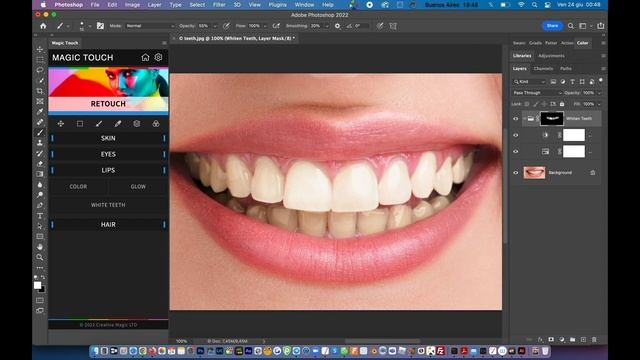Screen dimensions: 640x360
Task: Click the Magic Touch move arrows icon
Action: 61,124
